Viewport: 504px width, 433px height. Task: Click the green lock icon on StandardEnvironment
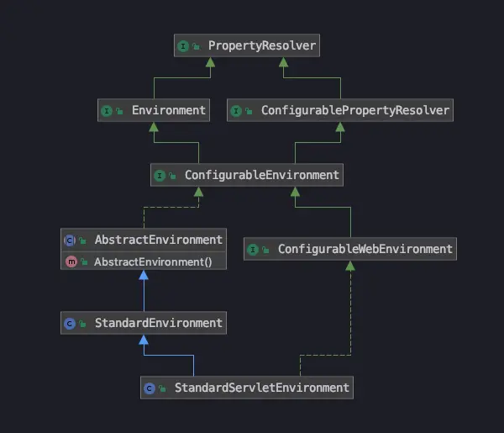tap(82, 324)
